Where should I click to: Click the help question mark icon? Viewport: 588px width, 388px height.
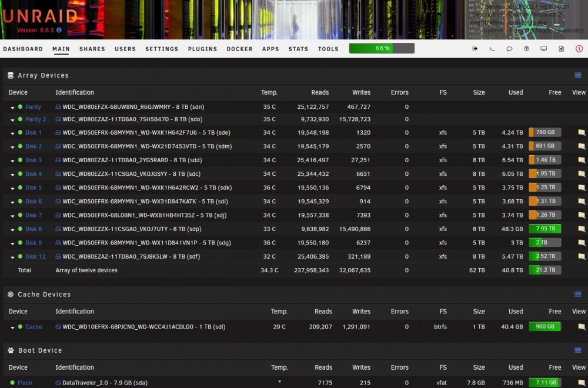(526, 49)
